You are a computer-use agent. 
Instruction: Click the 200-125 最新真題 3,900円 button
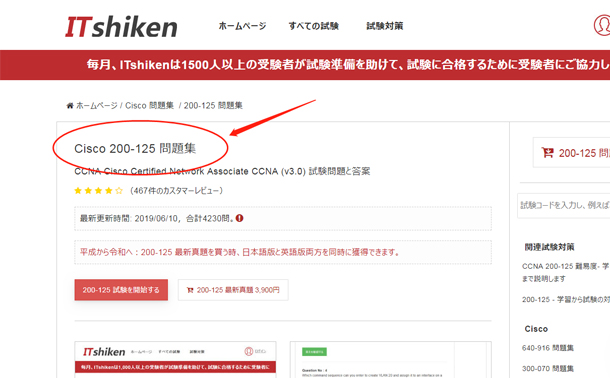click(x=233, y=290)
